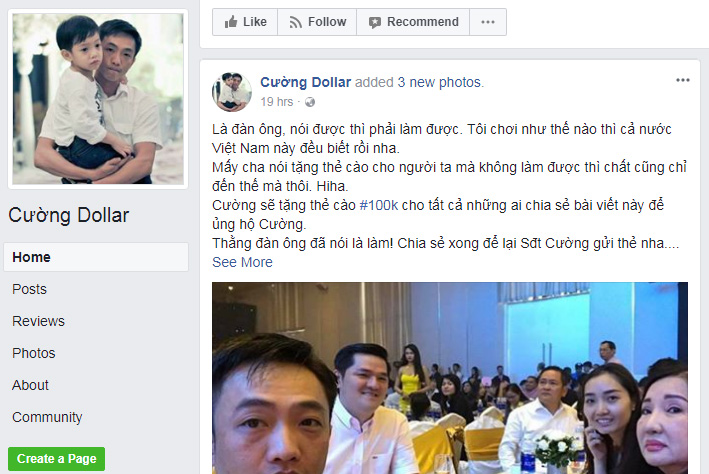Image resolution: width=709 pixels, height=474 pixels.
Task: Click the public globe privacy icon
Action: pos(310,102)
